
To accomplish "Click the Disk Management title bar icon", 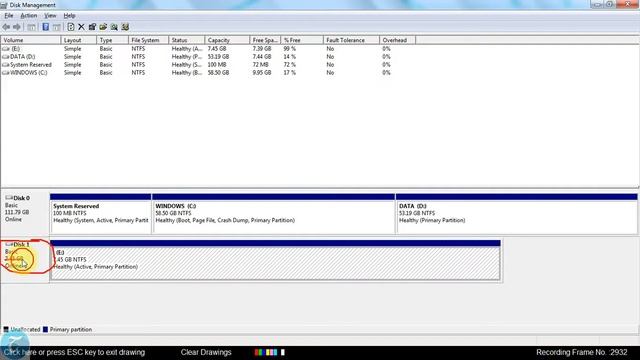I will coord(4,5).
